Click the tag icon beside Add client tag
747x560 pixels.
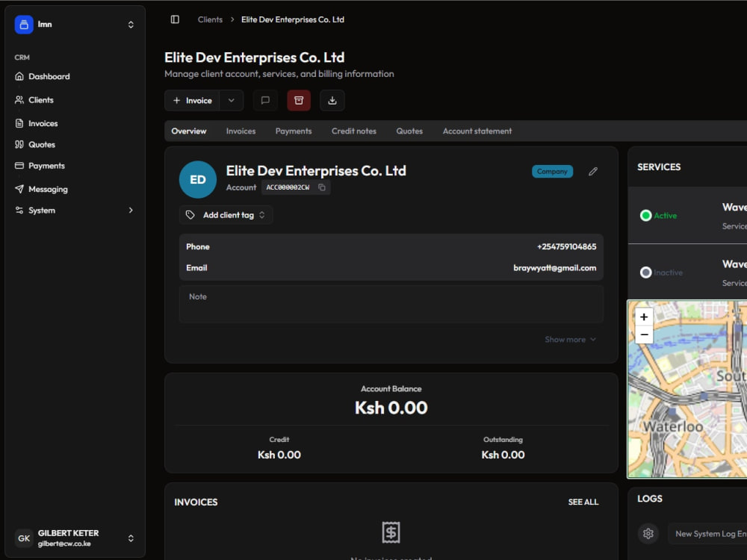pyautogui.click(x=190, y=215)
